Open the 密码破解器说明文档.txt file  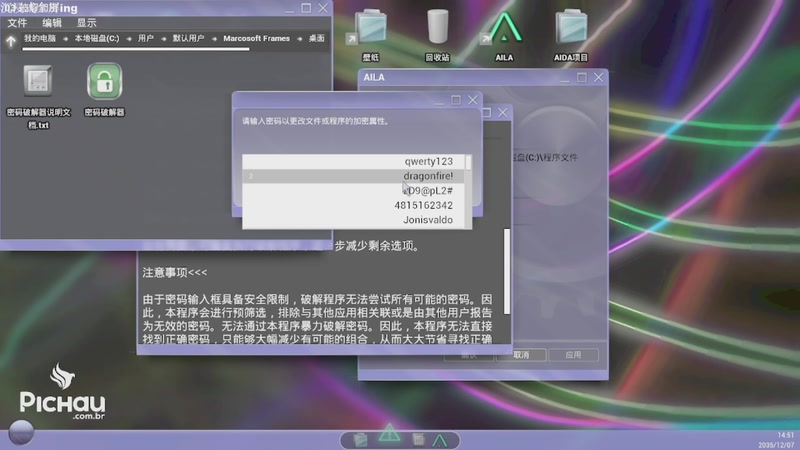point(38,82)
